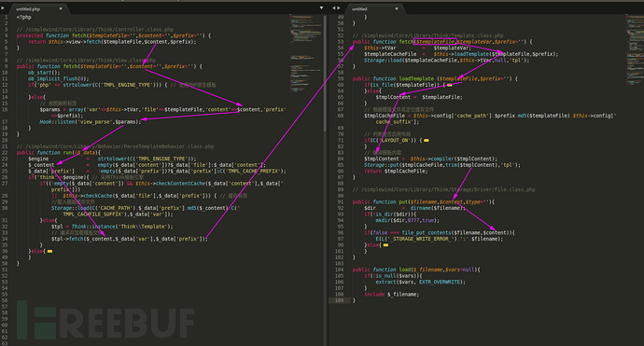Click line number 22 in the left gutter

coord(5,153)
